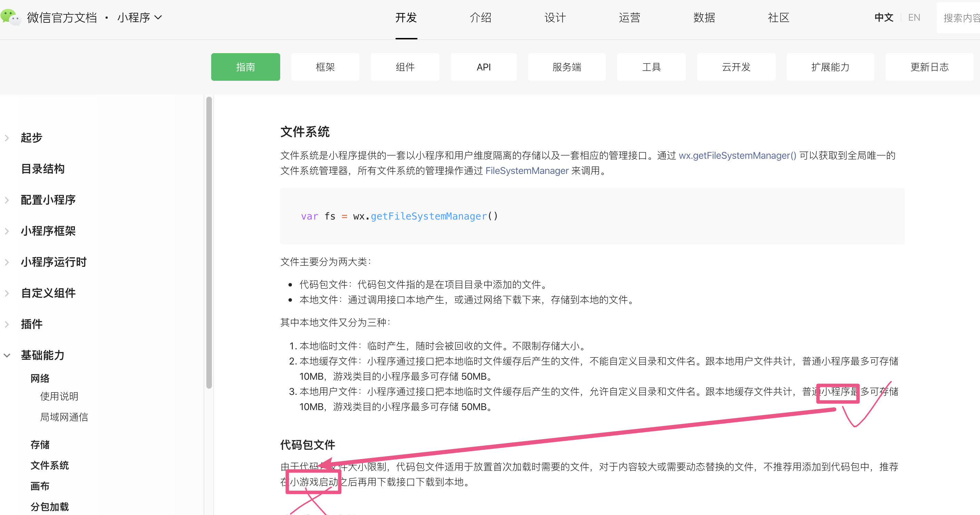Switch language to EN
The width and height of the screenshot is (980, 515).
pos(914,18)
